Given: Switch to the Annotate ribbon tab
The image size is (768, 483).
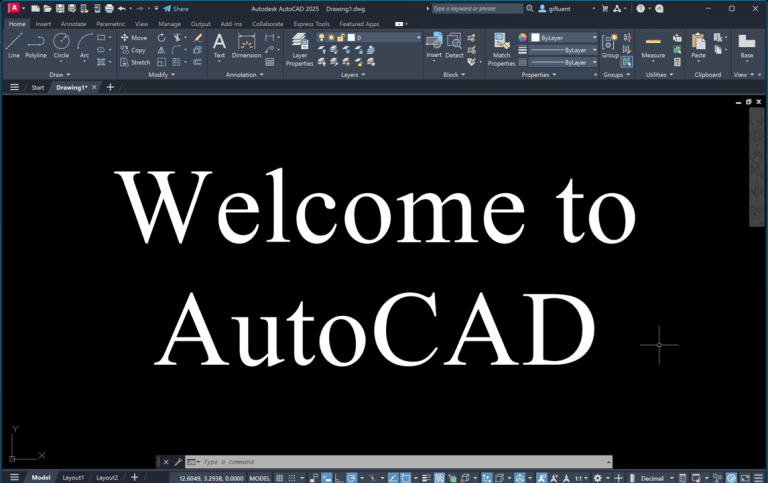Looking at the screenshot, I should coord(73,24).
